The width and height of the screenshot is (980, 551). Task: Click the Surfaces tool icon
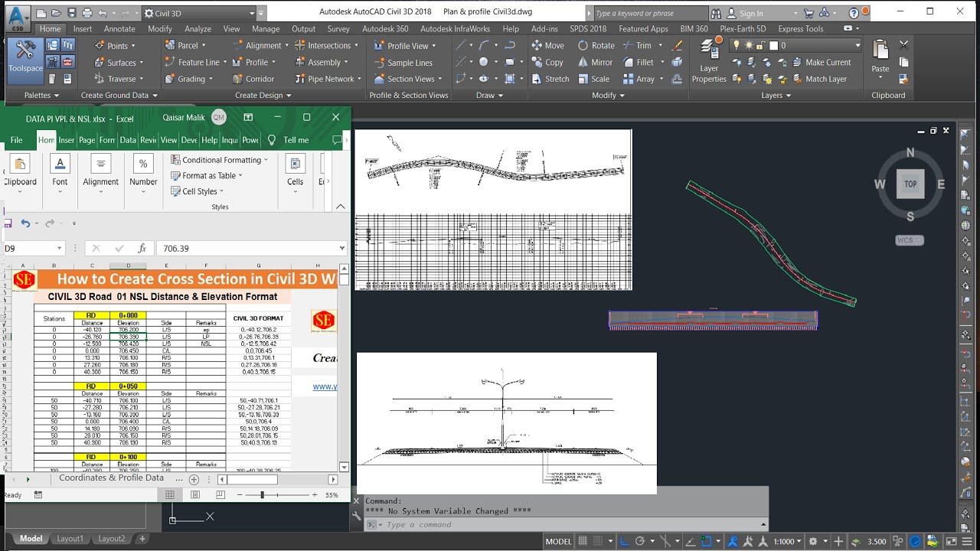(100, 63)
